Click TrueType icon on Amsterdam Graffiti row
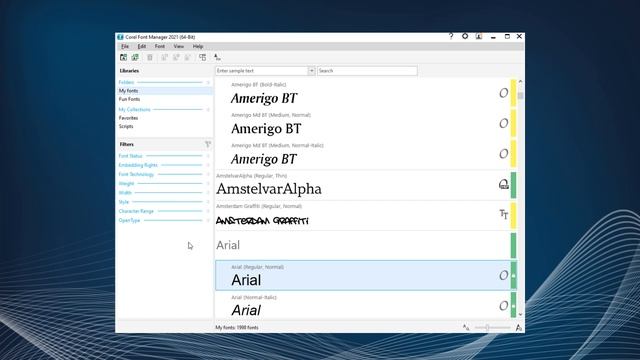The width and height of the screenshot is (640, 360). [x=504, y=214]
